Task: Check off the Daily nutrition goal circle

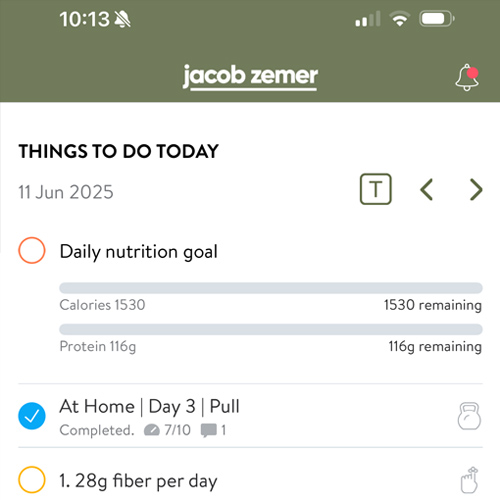Action: (32, 250)
